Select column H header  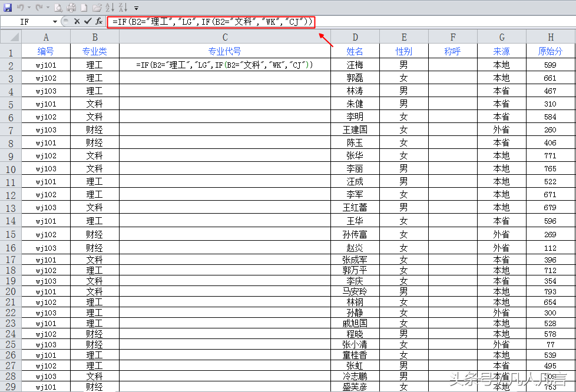(550, 36)
